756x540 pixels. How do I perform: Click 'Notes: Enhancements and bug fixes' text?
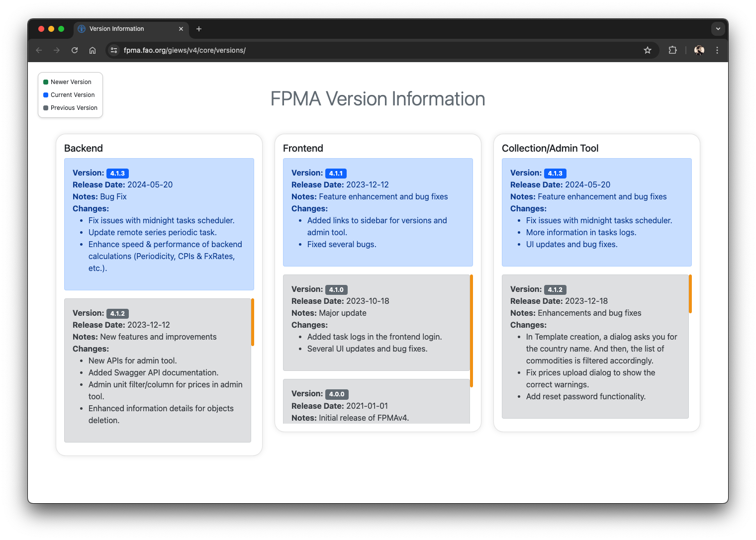[x=576, y=313]
